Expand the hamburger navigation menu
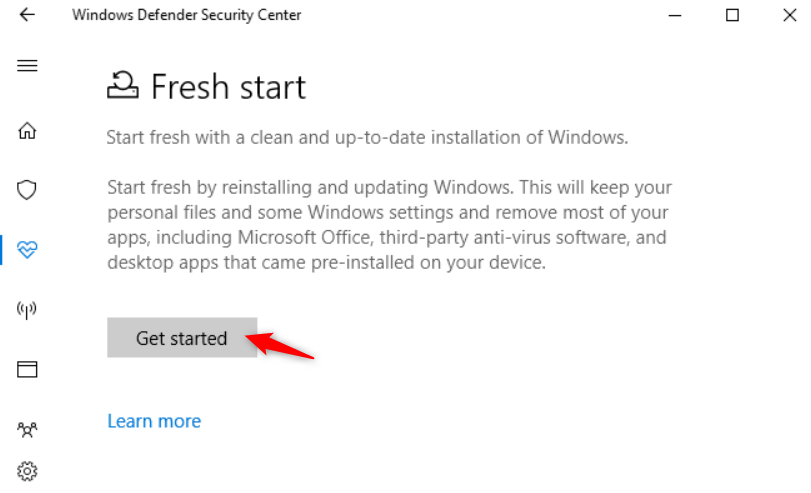 27,66
